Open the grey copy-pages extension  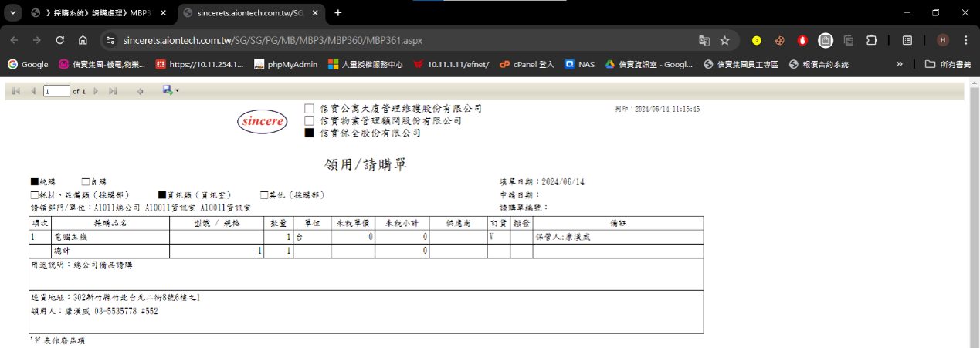click(x=849, y=40)
